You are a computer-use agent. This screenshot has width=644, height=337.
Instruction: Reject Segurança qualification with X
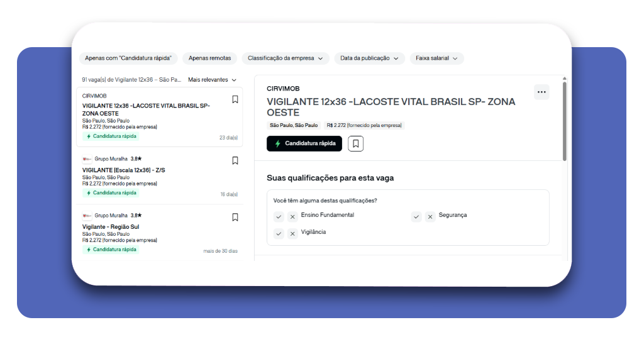click(x=430, y=216)
